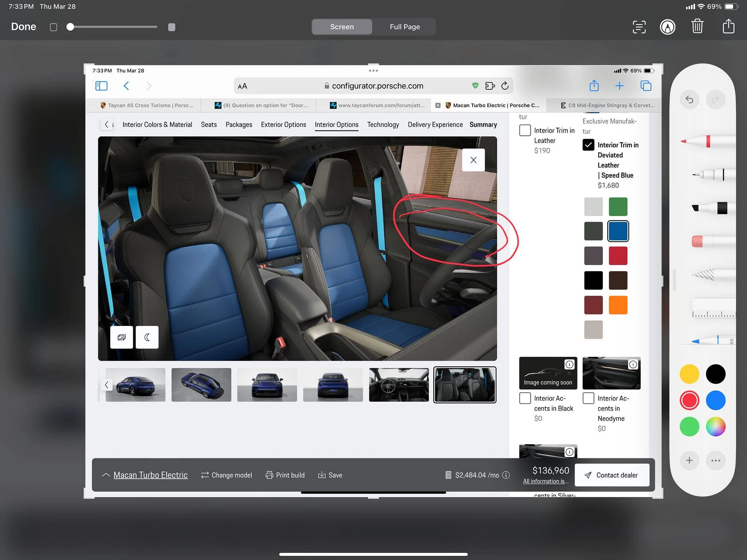Add annotation with plus button
This screenshot has height=560, width=747.
click(689, 460)
